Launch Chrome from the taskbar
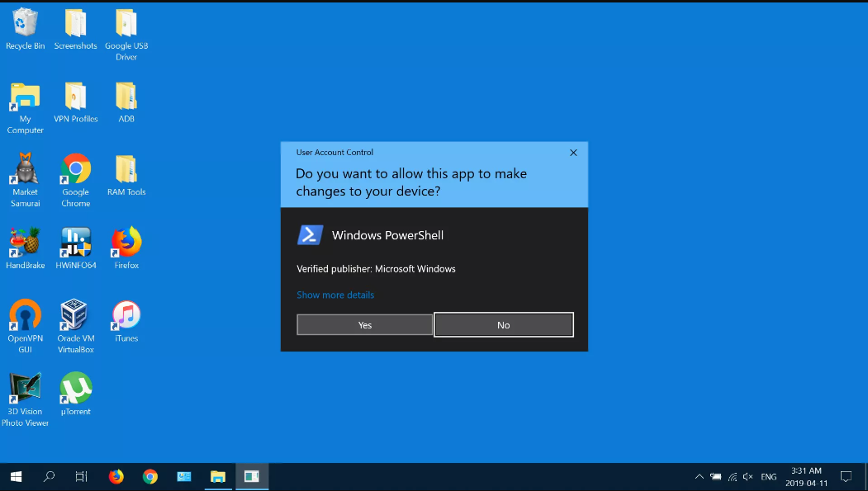This screenshot has height=491, width=868. point(150,477)
